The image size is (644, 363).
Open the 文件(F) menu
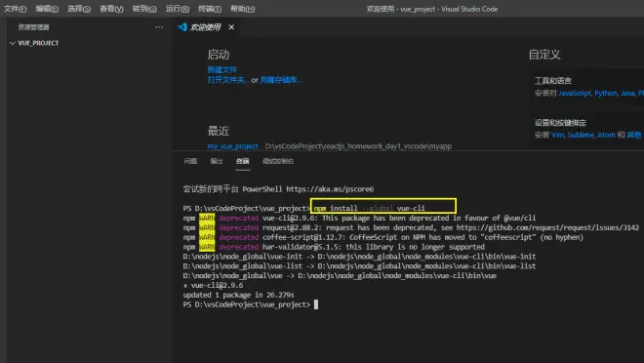coord(16,9)
